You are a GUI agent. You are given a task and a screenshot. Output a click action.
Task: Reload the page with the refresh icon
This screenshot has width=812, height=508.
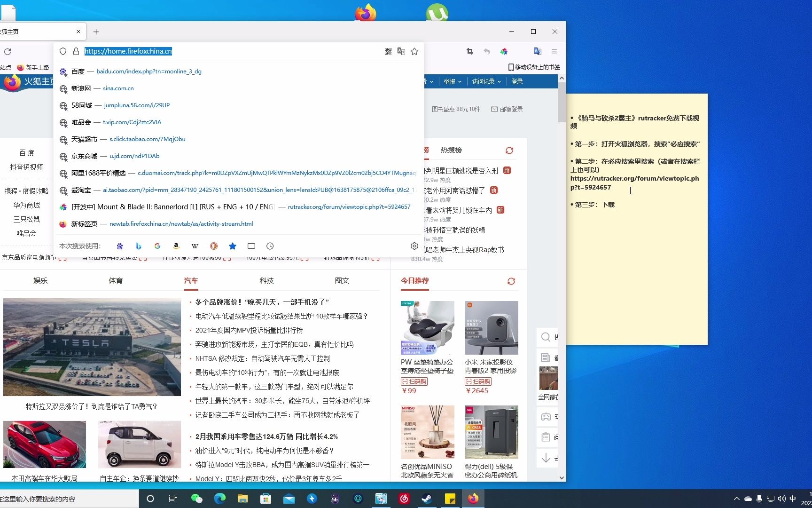point(8,52)
